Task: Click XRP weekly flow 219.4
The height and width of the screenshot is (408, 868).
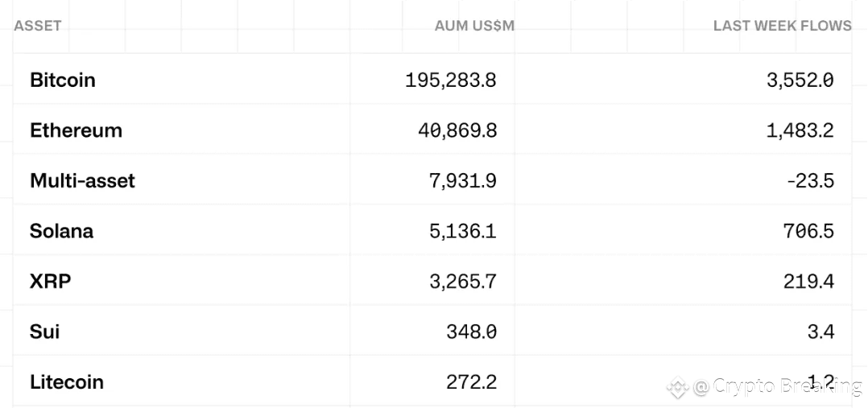Action: coord(808,282)
